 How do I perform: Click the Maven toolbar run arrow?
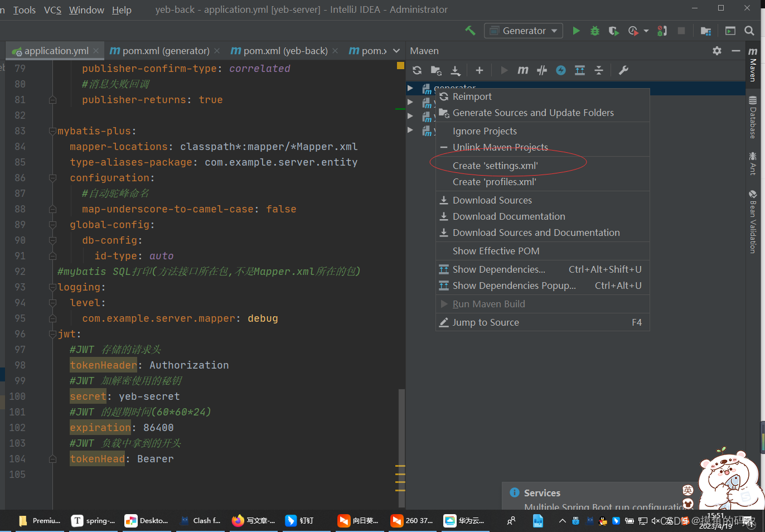(x=504, y=70)
